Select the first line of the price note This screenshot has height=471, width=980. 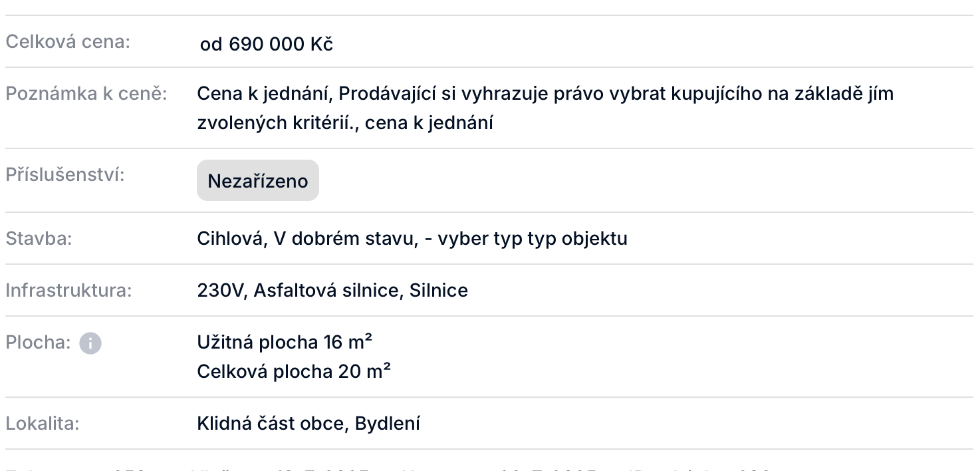(545, 94)
